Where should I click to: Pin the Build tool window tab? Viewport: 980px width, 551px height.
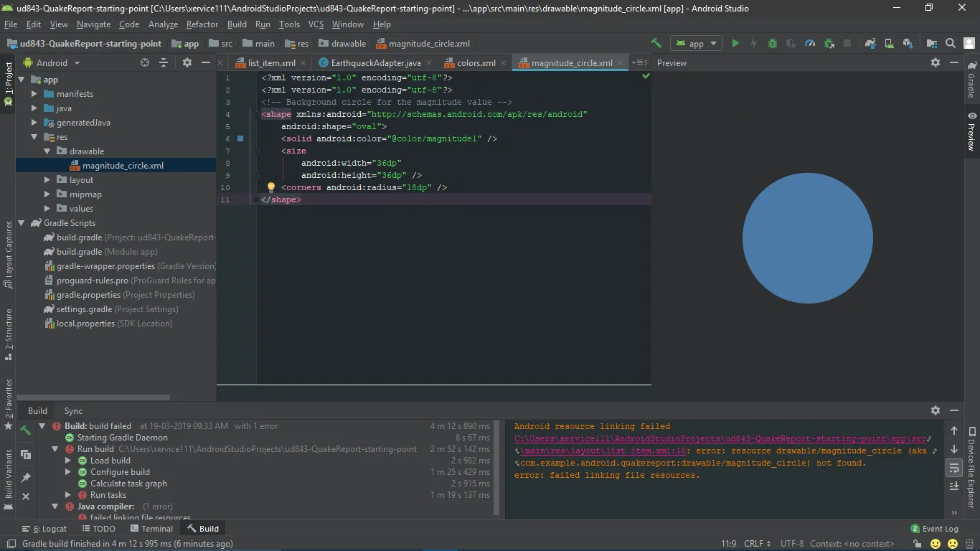click(26, 477)
